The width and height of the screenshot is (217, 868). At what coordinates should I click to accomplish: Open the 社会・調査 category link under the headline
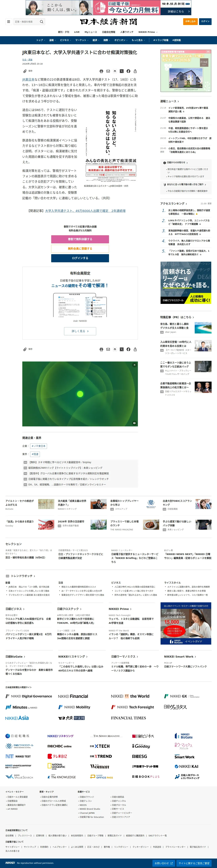coord(27,60)
